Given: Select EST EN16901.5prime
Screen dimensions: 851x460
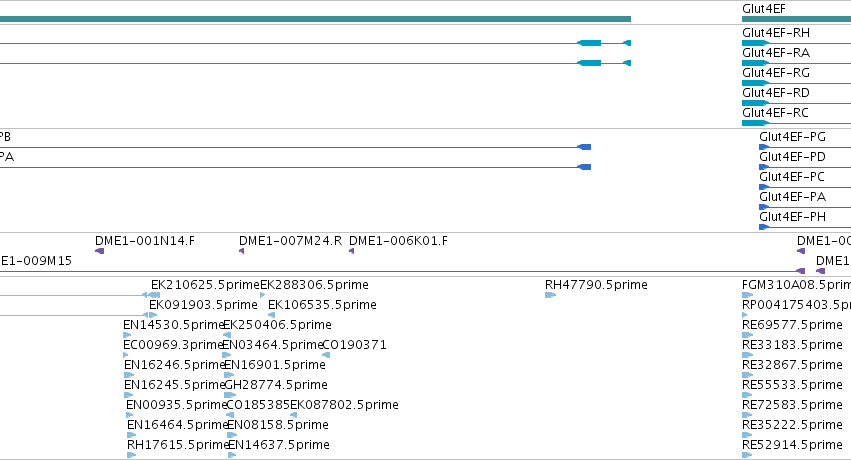Looking at the screenshot, I should (x=275, y=365).
